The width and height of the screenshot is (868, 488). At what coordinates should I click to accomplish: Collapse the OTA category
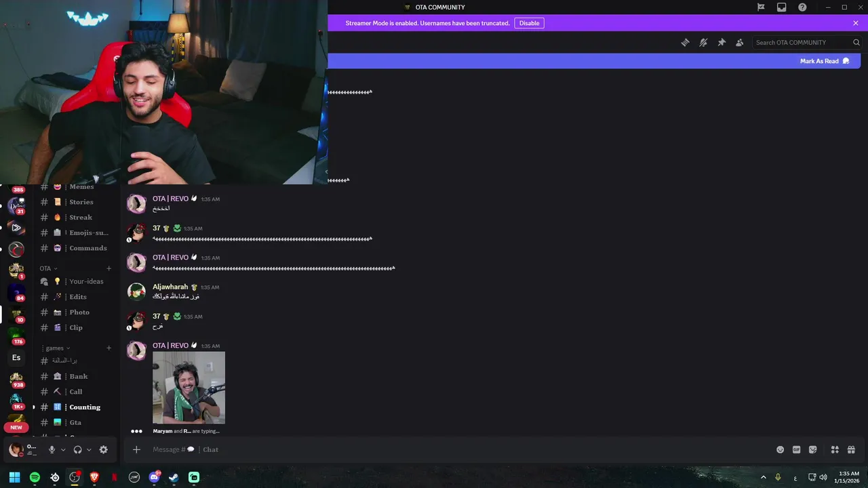click(x=48, y=268)
